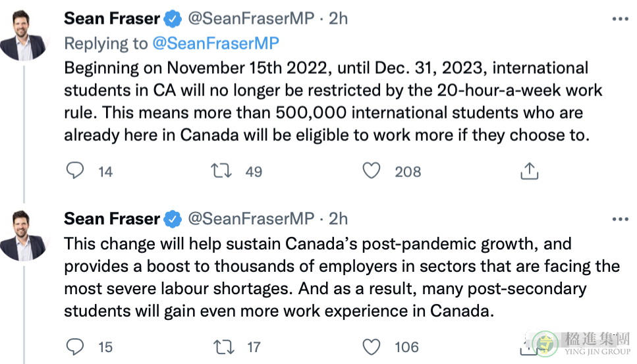Reply to the post-pandemic growth tweet
The width and height of the screenshot is (637, 364).
pos(75,346)
